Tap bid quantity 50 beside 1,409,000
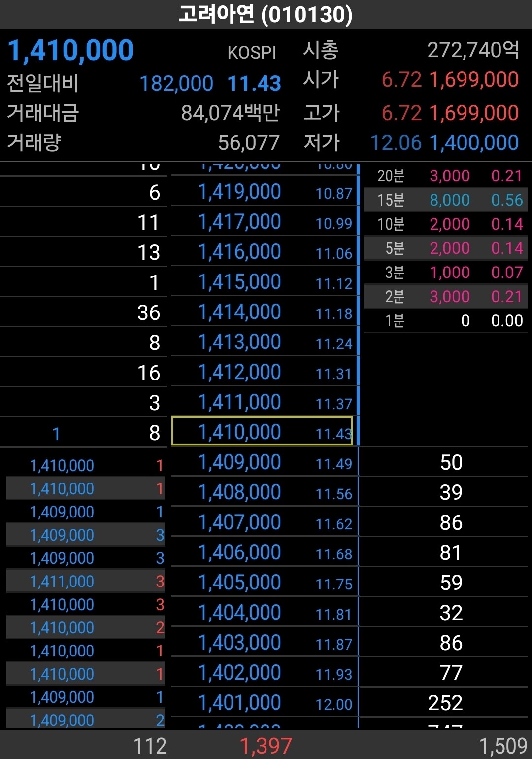532x759 pixels. (451, 462)
